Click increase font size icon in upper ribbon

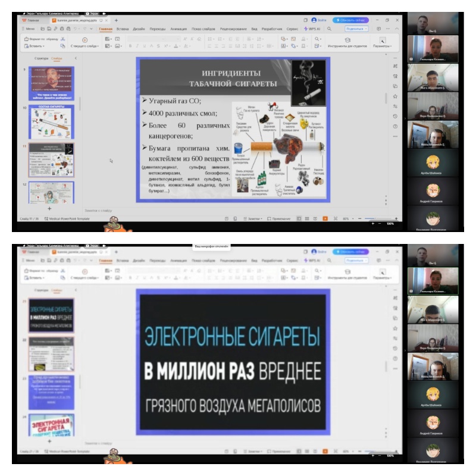click(185, 39)
